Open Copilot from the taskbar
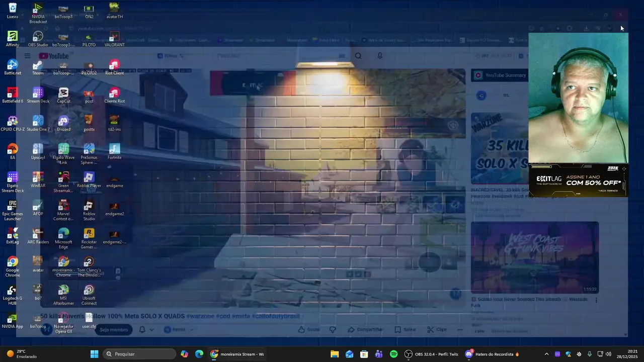644x362 pixels. (184, 354)
